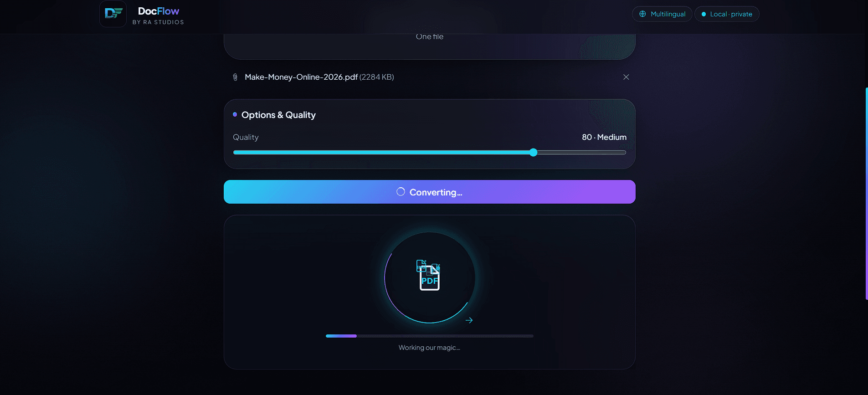Click the unfilled end of the Quality slider

point(582,153)
